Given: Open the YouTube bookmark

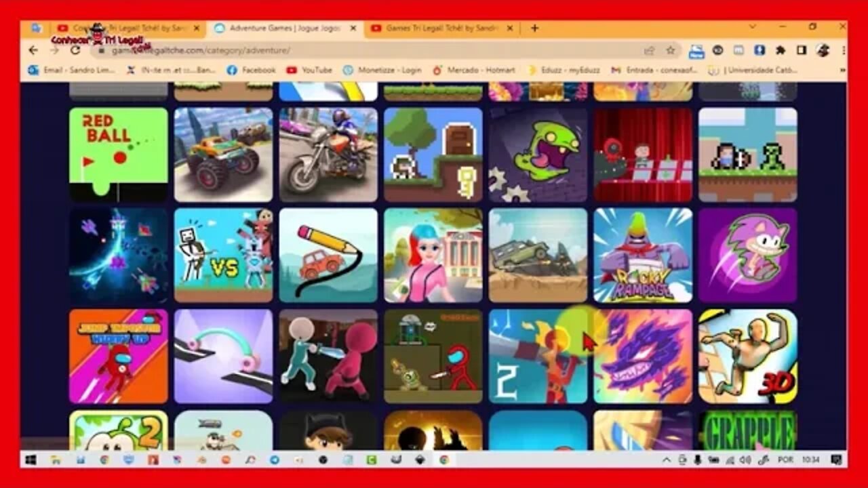Looking at the screenshot, I should pos(309,70).
